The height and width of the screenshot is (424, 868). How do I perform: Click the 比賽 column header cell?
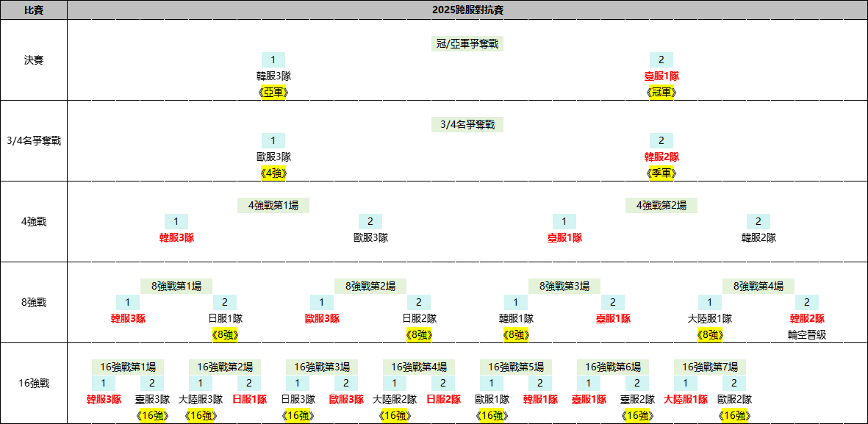point(33,10)
